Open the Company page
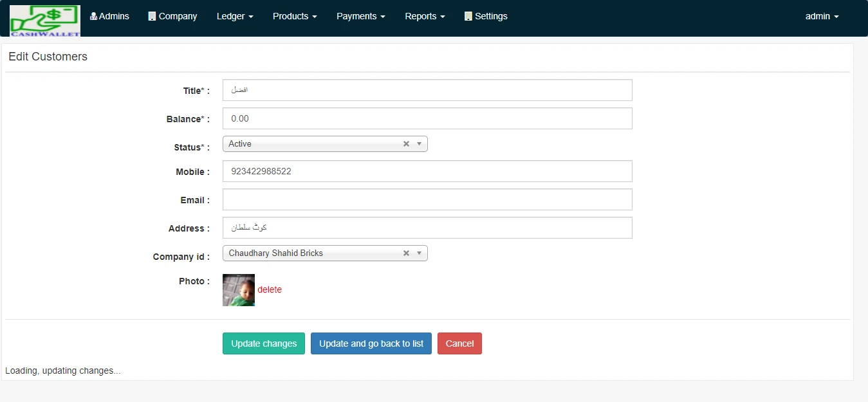Viewport: 868px width, 402px height. point(172,16)
